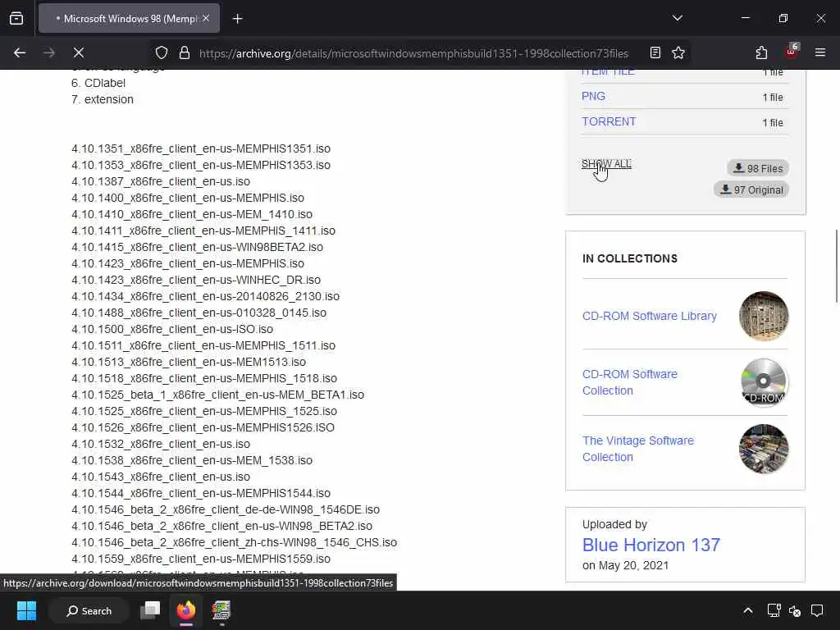Click the archive.org URL address bar

413,53
